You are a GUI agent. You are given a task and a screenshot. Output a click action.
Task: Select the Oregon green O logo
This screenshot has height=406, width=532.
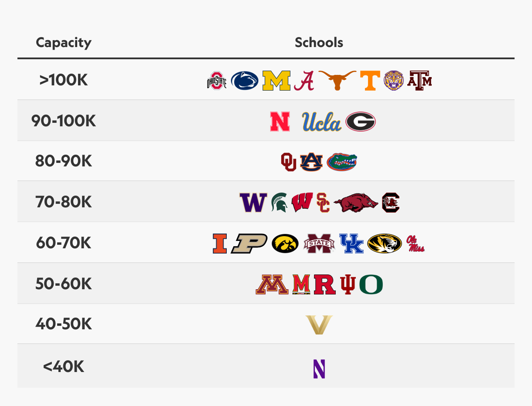371,284
